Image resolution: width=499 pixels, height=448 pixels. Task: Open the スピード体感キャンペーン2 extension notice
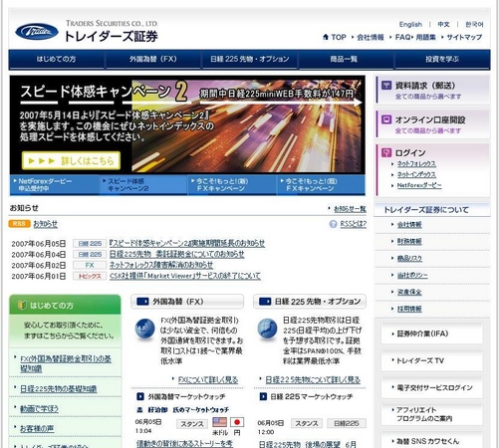point(187,243)
